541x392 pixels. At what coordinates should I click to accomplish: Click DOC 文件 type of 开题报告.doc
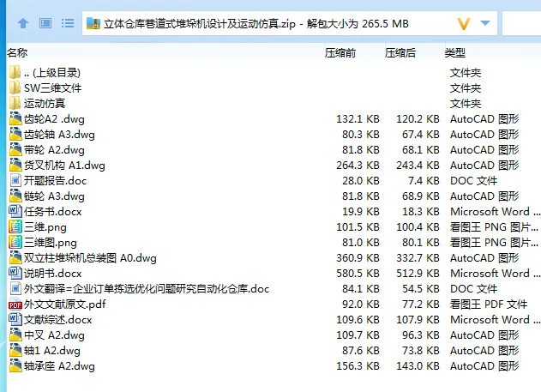pyautogui.click(x=474, y=180)
